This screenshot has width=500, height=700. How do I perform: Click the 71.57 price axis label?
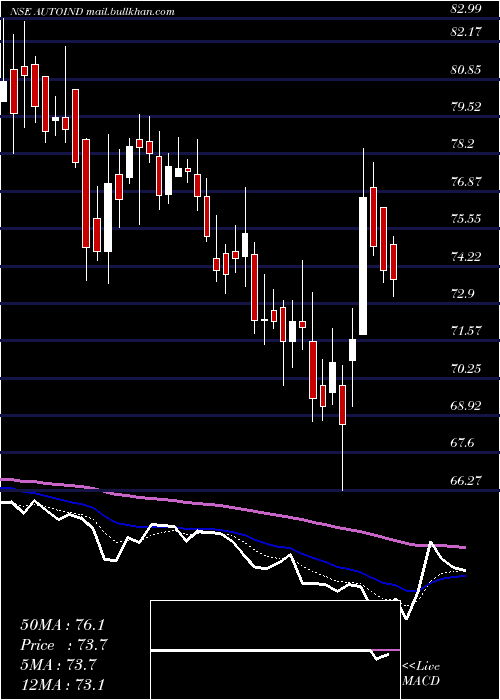click(466, 331)
